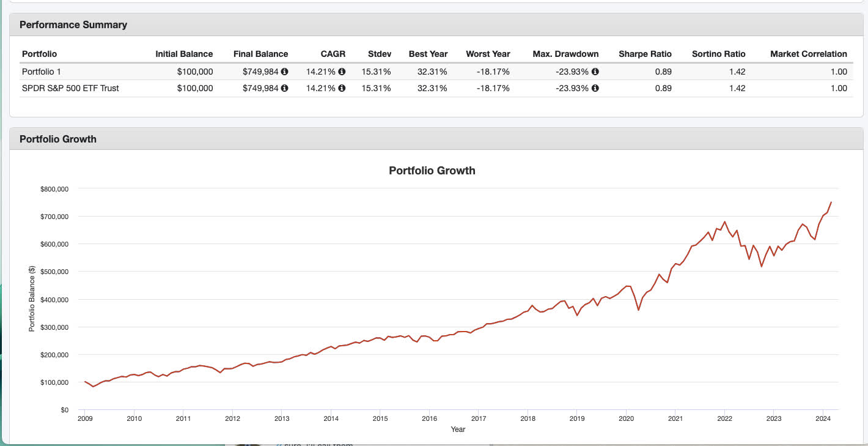Click info icon beside Portfolio 1 Final Balance

(x=284, y=72)
